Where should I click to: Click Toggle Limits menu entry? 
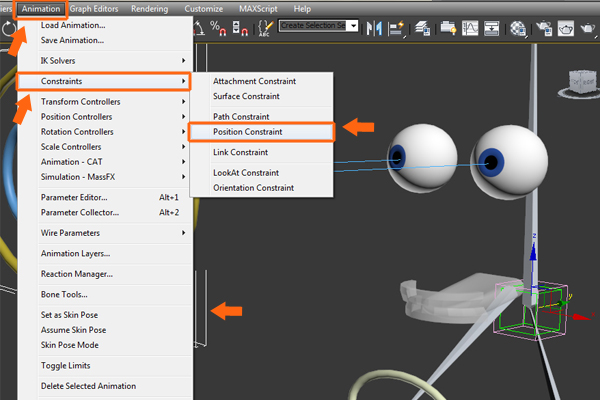click(x=105, y=366)
